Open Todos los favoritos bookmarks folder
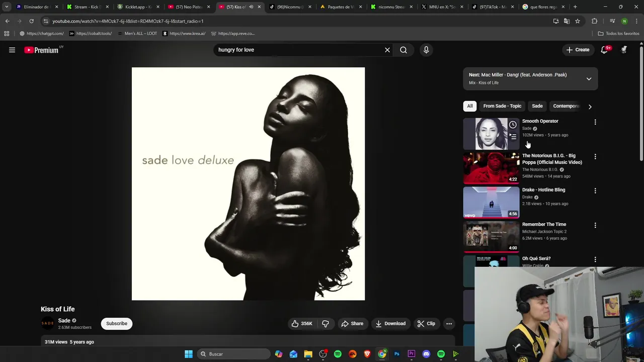Screen dimensions: 644x362 [x=619, y=34]
